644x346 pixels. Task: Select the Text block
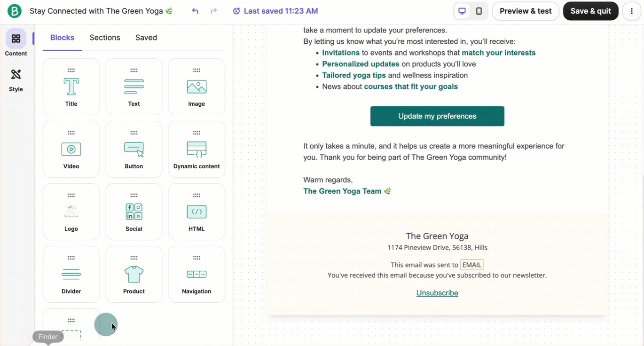pos(134,86)
